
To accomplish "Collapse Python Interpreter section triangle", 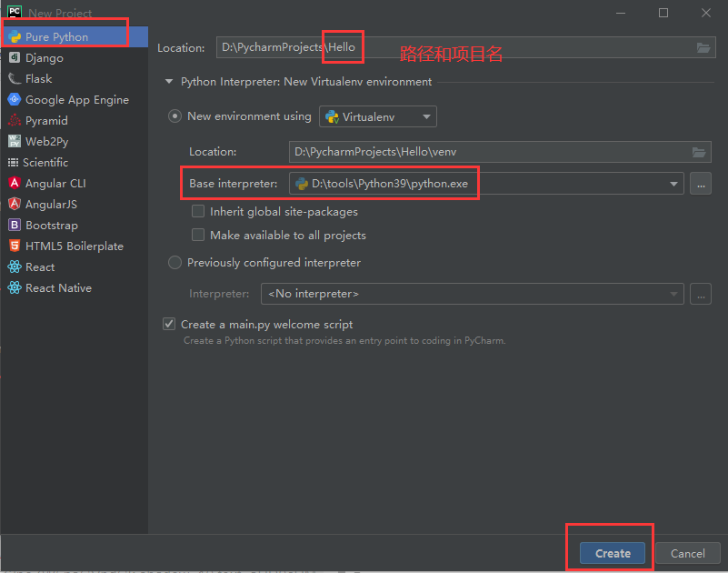I will (x=169, y=82).
